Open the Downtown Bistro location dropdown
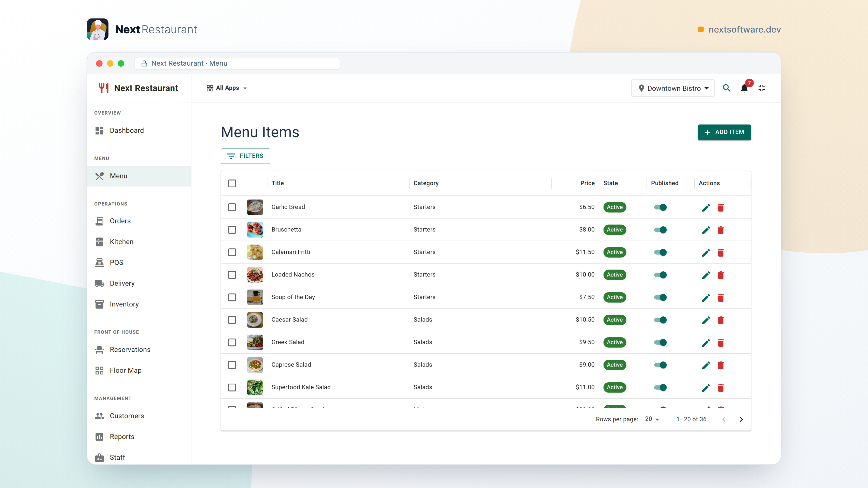 (673, 88)
